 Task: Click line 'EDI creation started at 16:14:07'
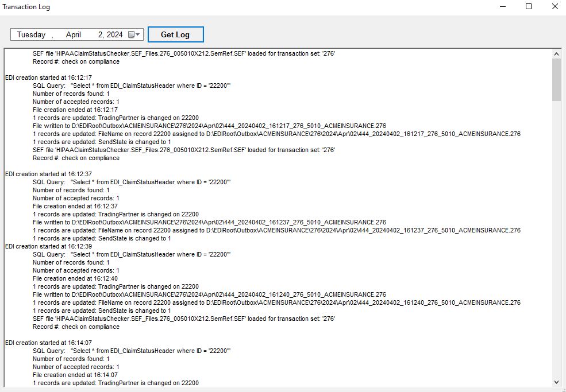point(48,343)
